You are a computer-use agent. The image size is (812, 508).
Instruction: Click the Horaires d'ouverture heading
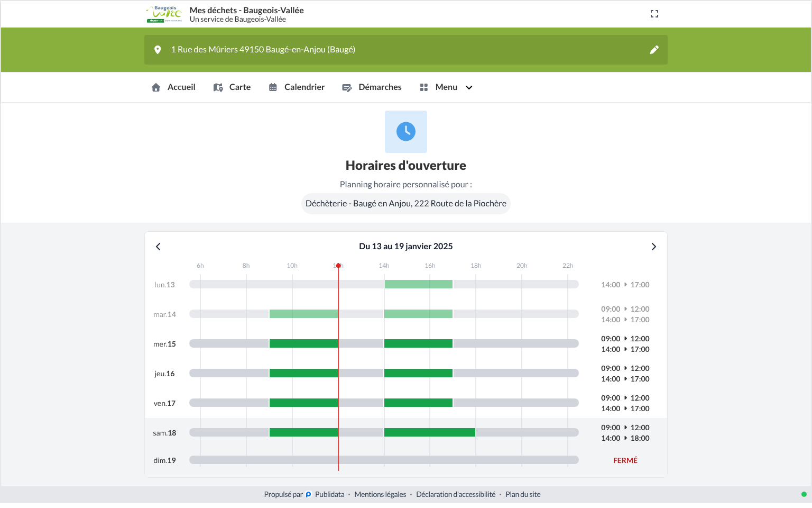coord(406,166)
